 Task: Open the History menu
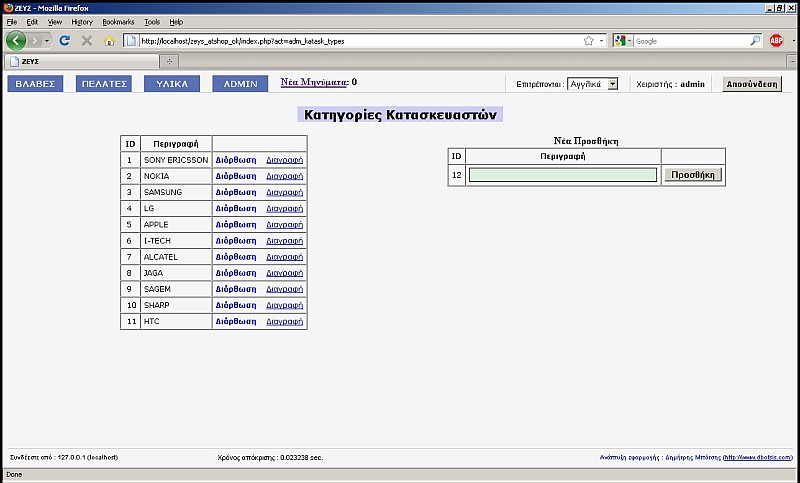(82, 22)
